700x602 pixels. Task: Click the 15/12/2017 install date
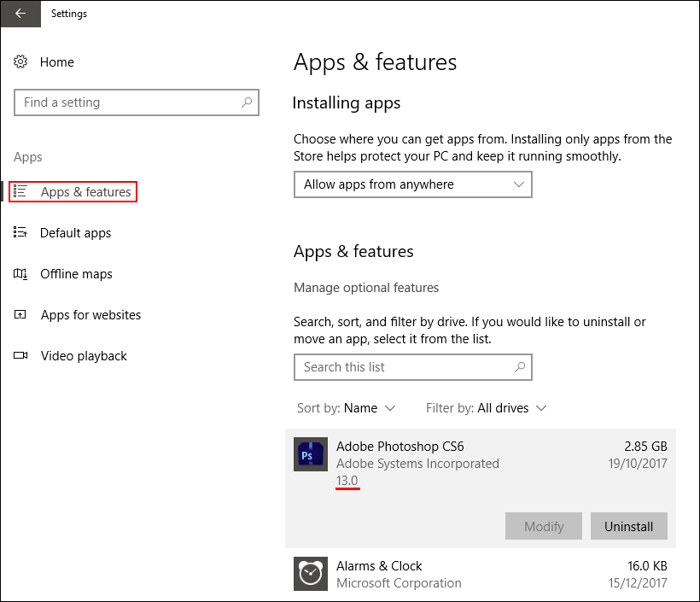638,583
